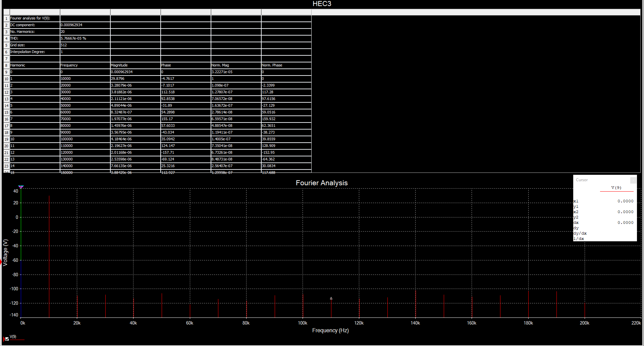Select the 'No. Harmonics:' label cell
The image size is (644, 346).
35,32
